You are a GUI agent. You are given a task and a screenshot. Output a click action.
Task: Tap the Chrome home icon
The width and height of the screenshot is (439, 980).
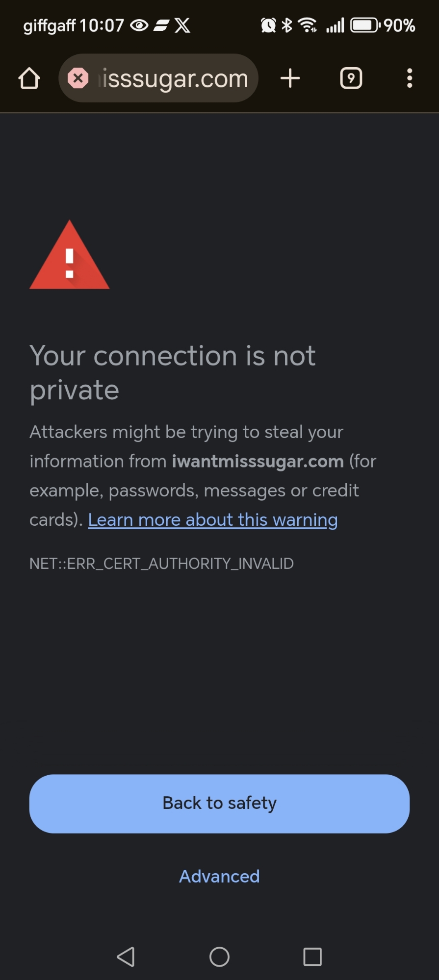pos(29,78)
